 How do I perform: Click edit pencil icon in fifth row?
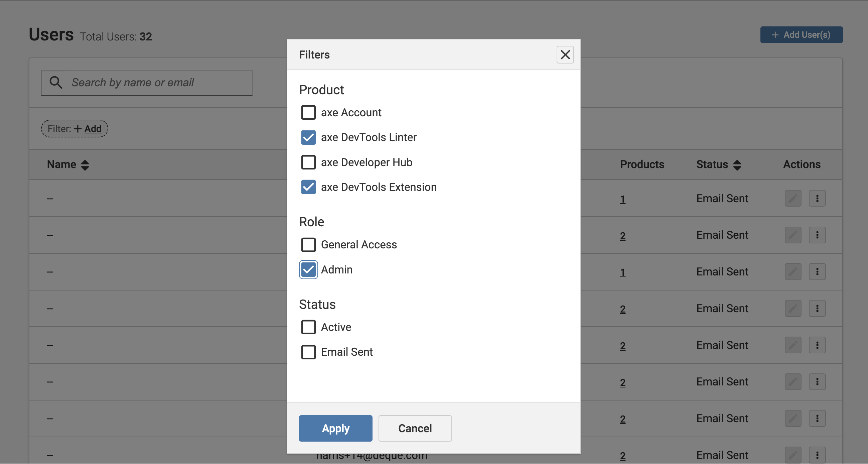click(792, 345)
